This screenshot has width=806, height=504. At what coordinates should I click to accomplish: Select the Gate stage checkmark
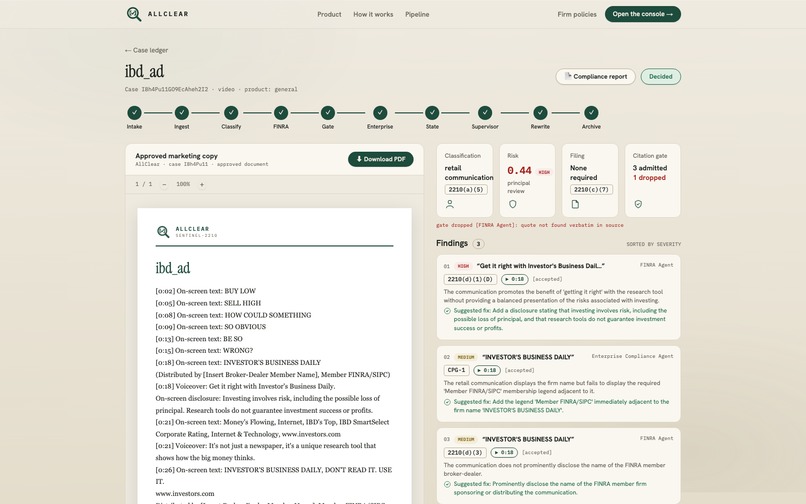coord(328,113)
